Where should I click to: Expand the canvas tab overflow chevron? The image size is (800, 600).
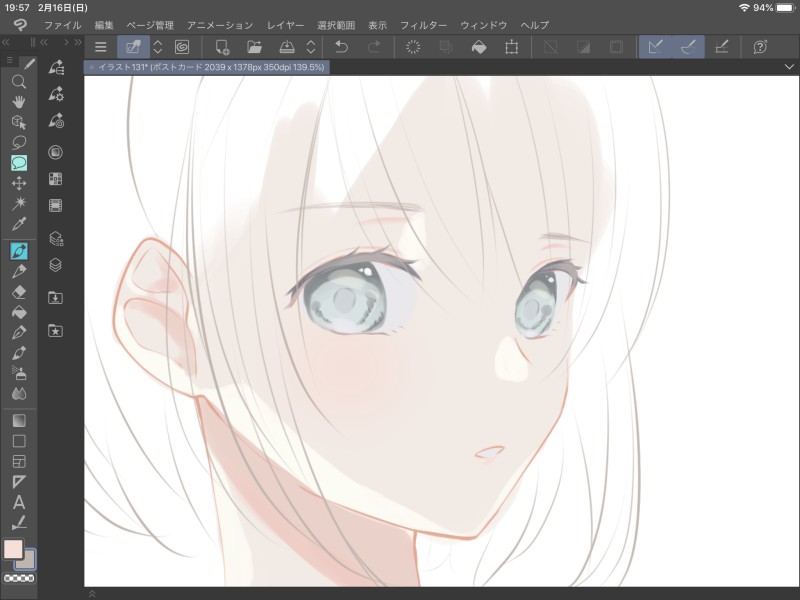pos(789,67)
